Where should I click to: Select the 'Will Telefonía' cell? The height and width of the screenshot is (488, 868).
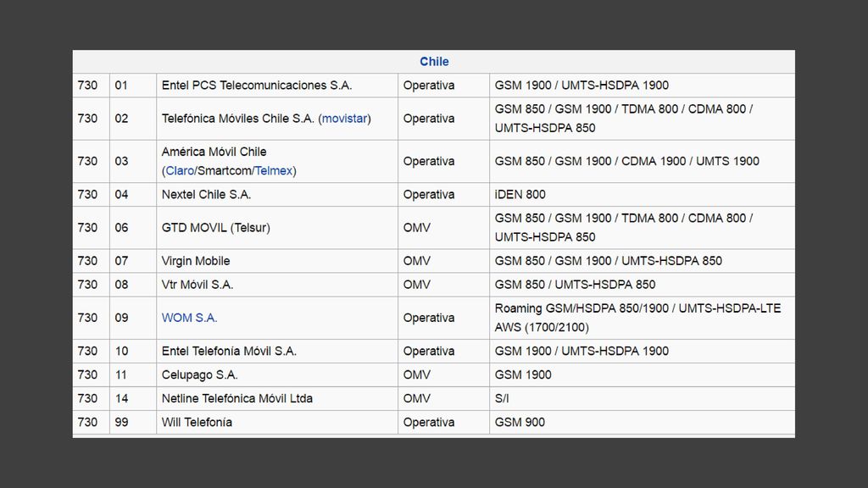[277, 422]
